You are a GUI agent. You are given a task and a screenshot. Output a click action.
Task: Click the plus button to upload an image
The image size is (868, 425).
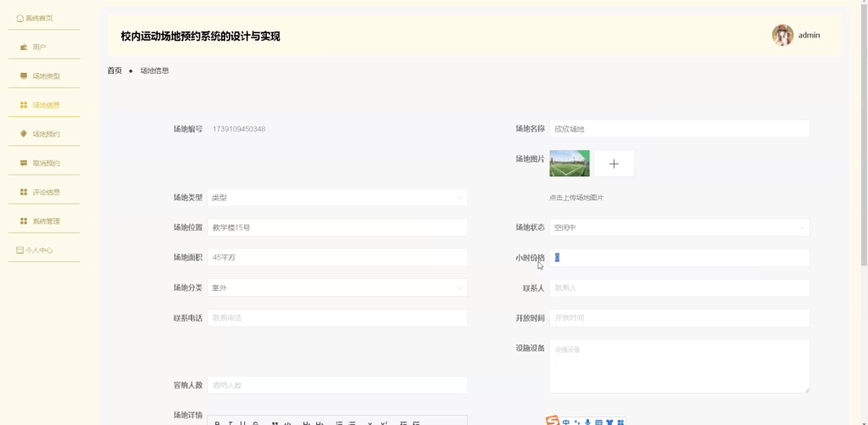click(x=614, y=164)
